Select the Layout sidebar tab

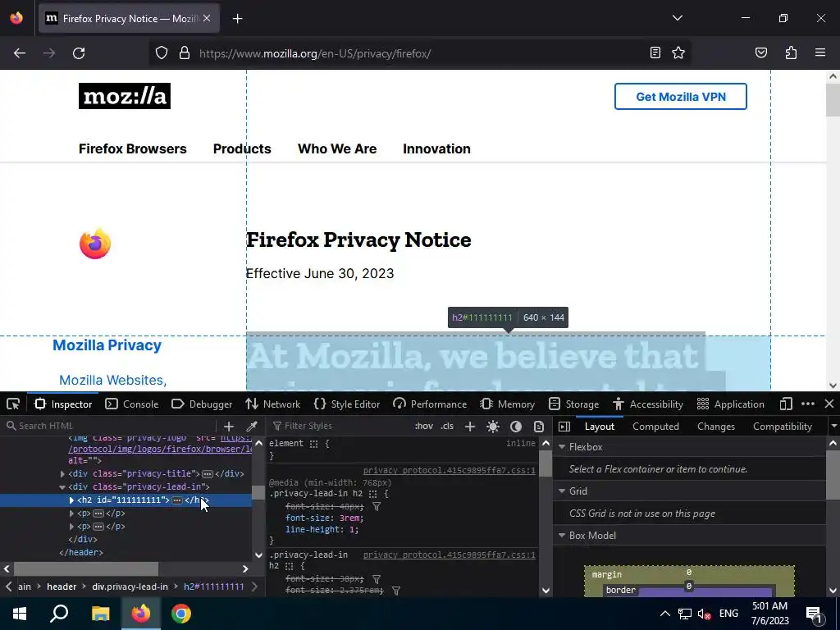coord(600,426)
